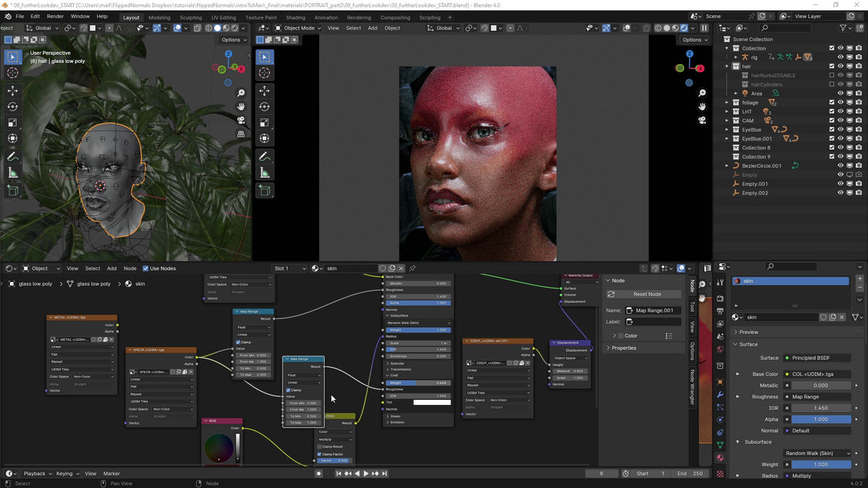This screenshot has height=488, width=868.
Task: Select the Move tool in left viewport
Action: 12,90
